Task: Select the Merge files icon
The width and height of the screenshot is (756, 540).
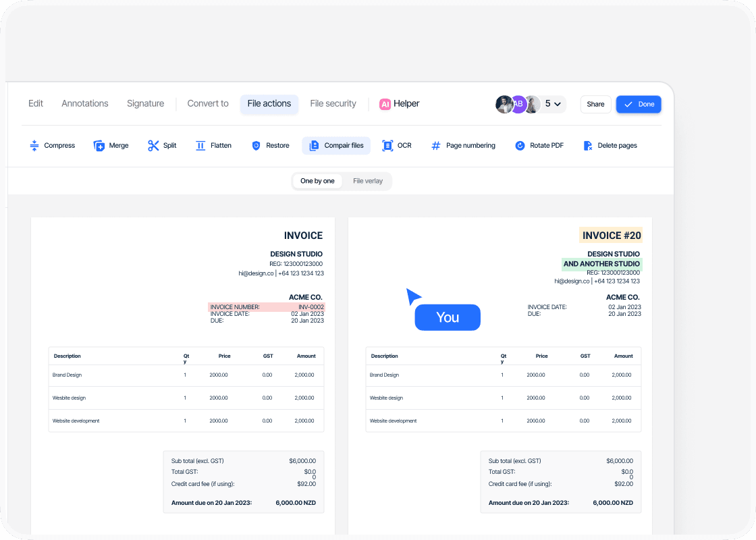Action: pyautogui.click(x=99, y=146)
